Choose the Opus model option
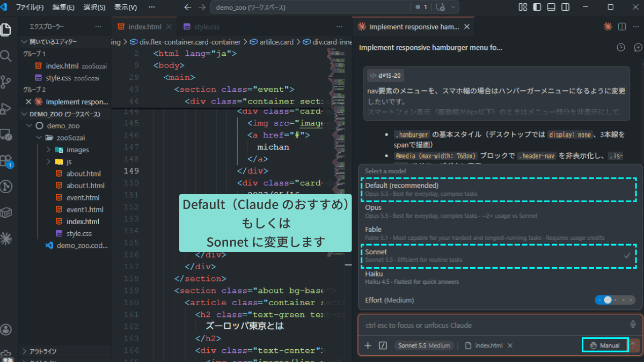Image resolution: width=644 pixels, height=362 pixels. point(500,211)
